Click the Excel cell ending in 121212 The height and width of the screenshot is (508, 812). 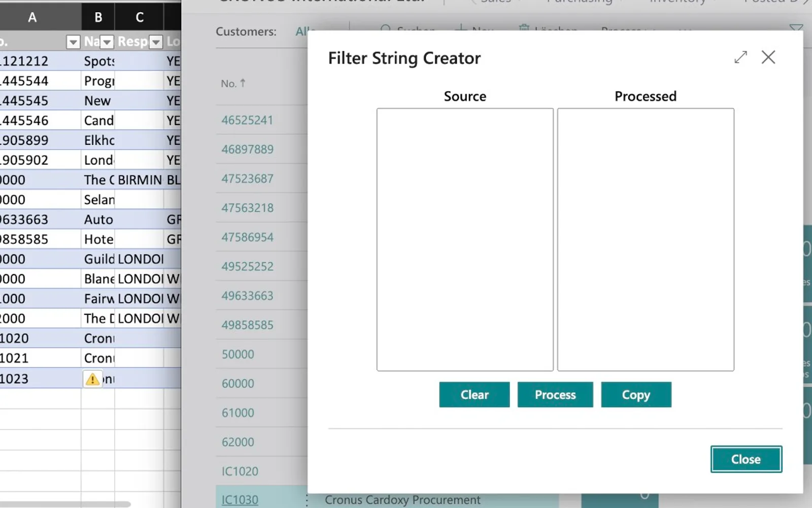40,61
